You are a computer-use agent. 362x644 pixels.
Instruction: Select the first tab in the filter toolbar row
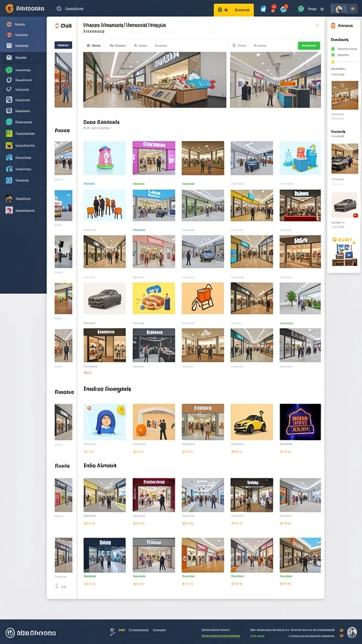[x=94, y=45]
